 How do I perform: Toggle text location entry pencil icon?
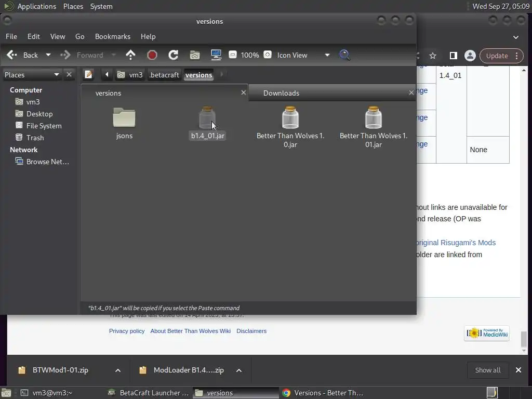88,74
